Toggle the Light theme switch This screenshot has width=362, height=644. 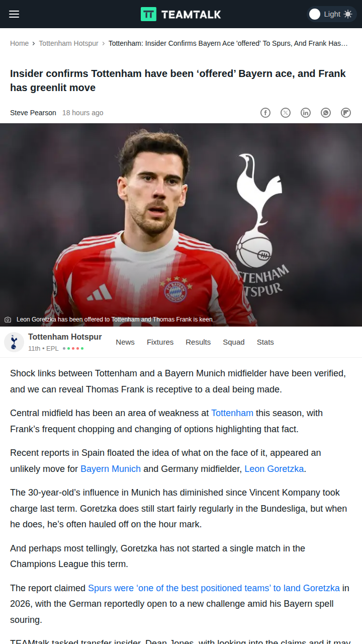pos(331,14)
